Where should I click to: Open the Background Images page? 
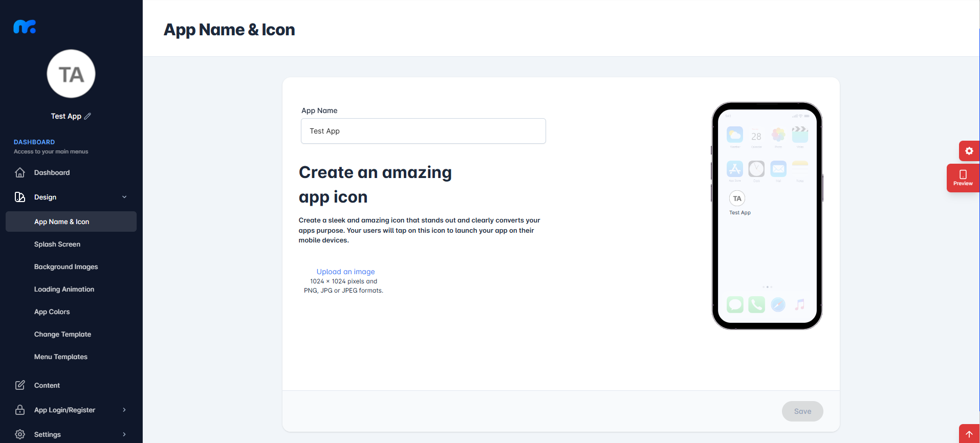pos(66,267)
